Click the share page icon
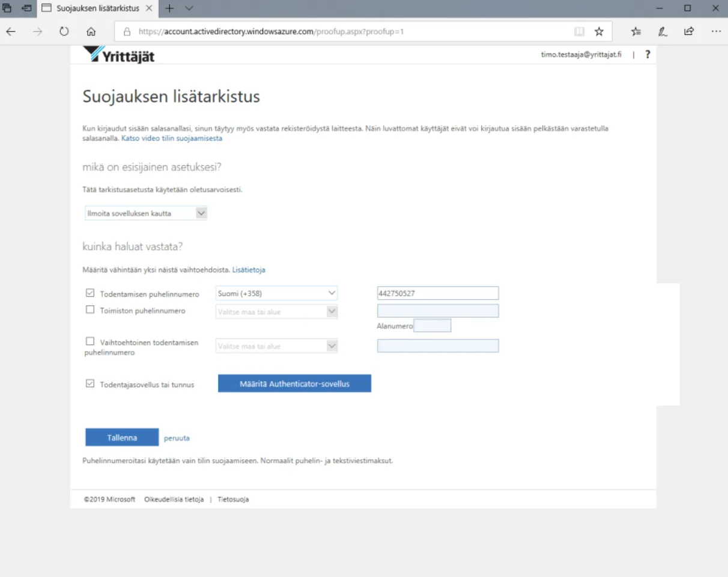Screen dimensions: 728x577 click(x=689, y=31)
